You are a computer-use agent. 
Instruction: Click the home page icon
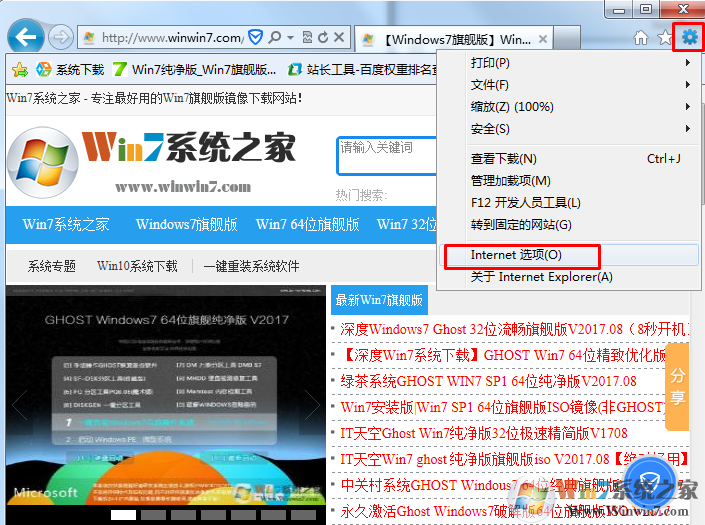pyautogui.click(x=641, y=38)
